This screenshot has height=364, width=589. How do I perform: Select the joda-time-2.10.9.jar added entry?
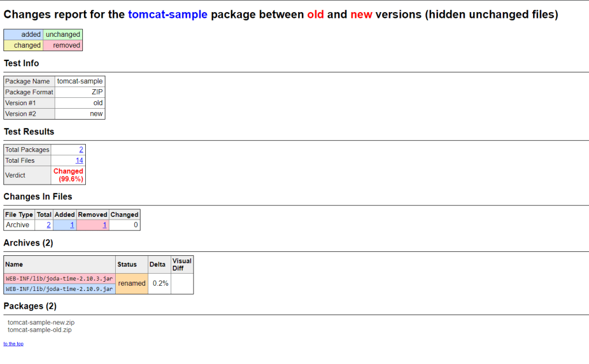[59, 289]
